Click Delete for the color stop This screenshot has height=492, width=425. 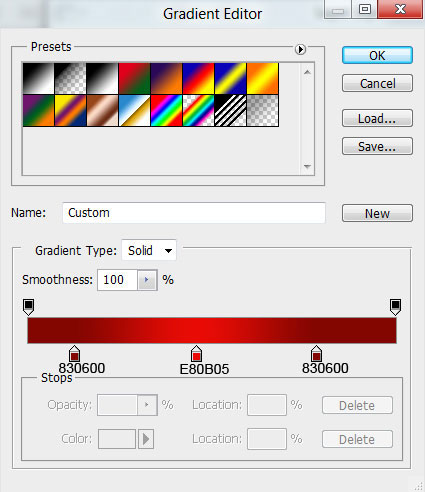point(357,439)
